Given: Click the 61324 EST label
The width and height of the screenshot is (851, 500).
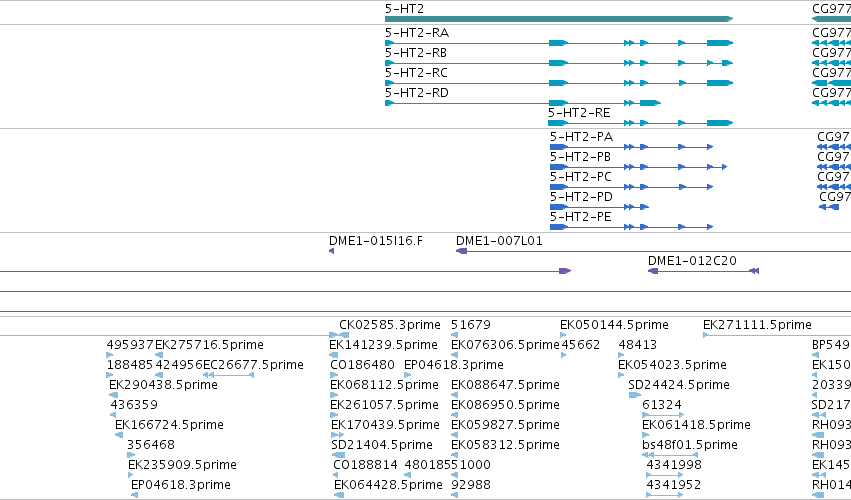Looking at the screenshot, I should click(662, 405).
